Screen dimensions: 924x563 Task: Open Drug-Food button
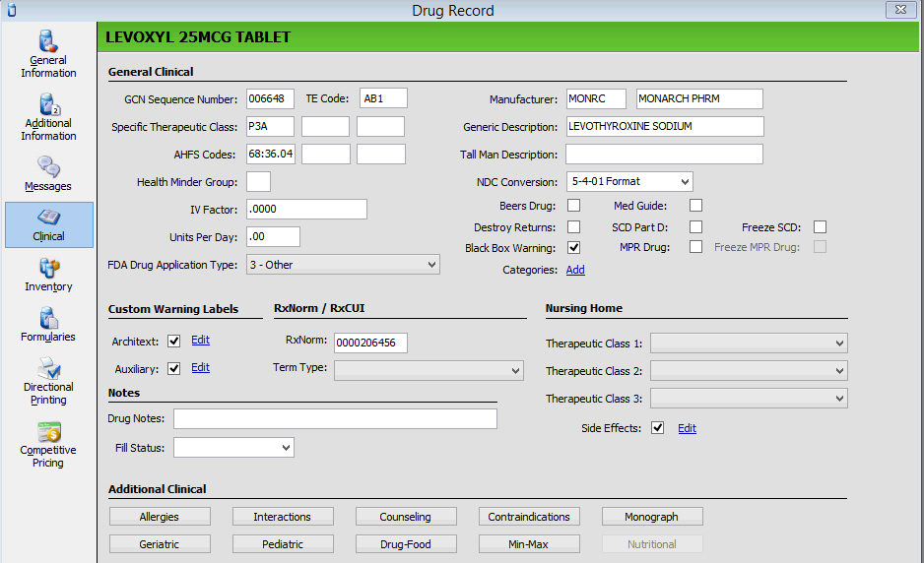[x=406, y=544]
